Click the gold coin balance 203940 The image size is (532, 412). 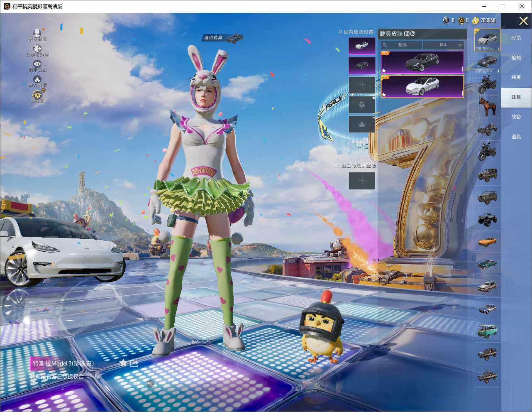484,20
